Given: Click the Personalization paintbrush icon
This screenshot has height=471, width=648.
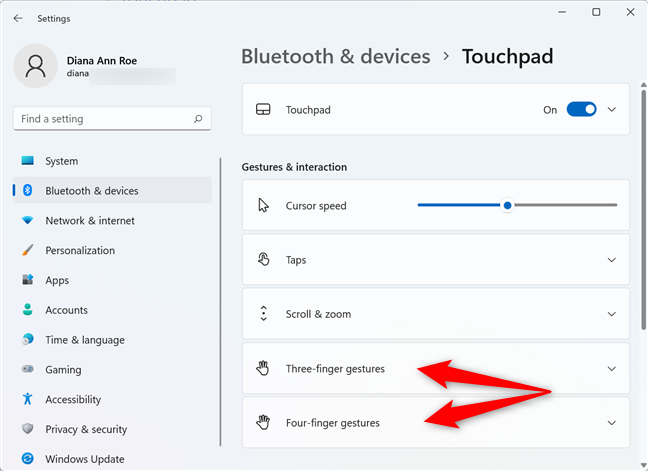Looking at the screenshot, I should click(x=28, y=250).
